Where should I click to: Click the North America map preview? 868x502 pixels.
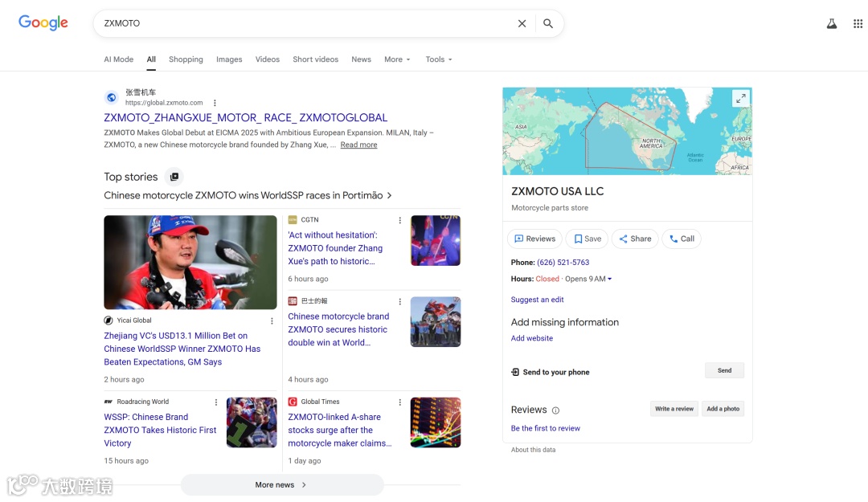(627, 131)
